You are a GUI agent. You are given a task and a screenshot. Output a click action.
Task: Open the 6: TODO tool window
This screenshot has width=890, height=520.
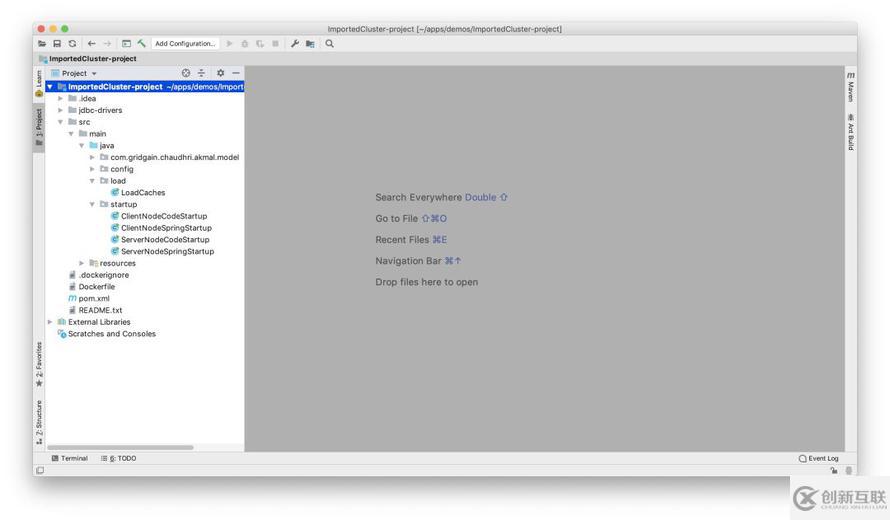(x=119, y=458)
